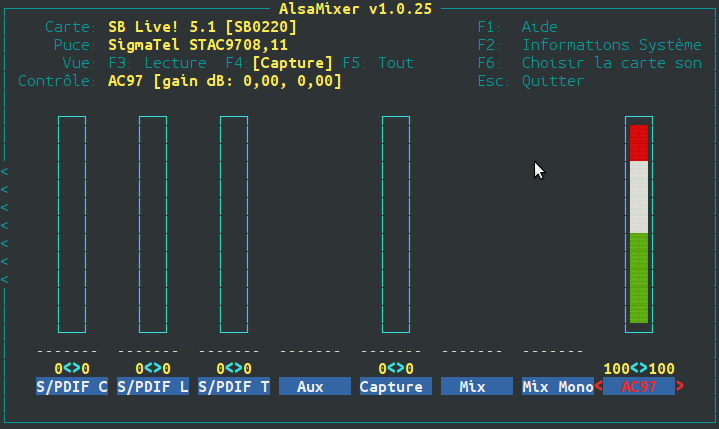
Task: Open F6 Choisir la carte son
Action: coord(590,63)
